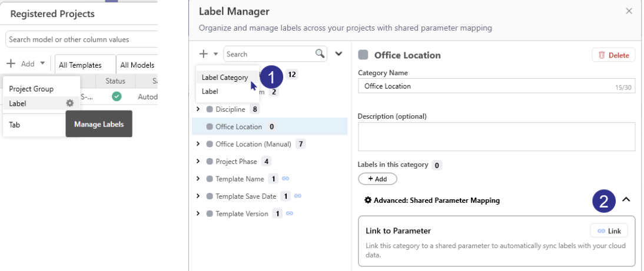644x271 pixels.
Task: Expand the Template Version category
Action: 198,213
